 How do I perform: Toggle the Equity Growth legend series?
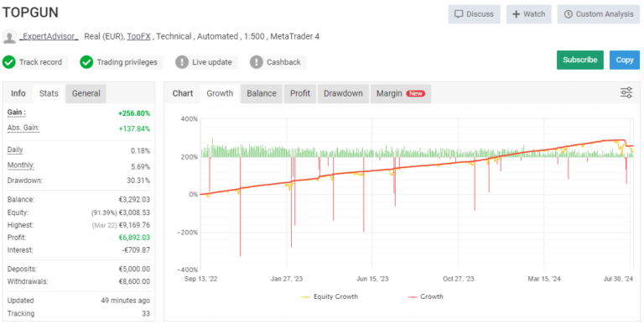330,296
